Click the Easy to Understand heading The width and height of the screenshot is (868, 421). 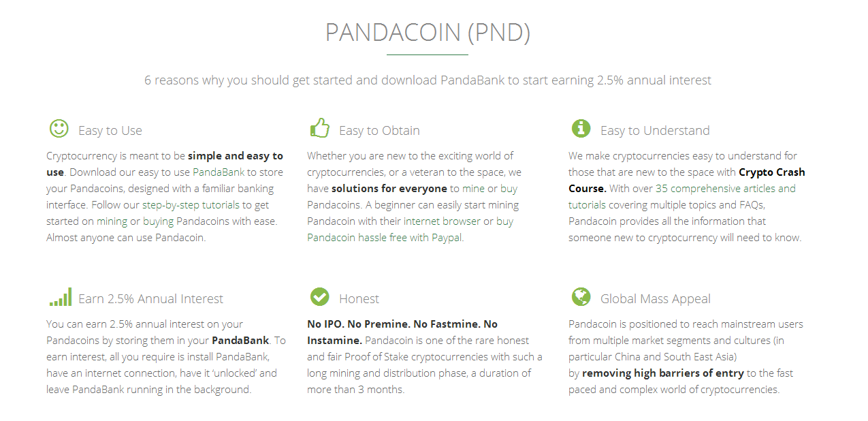(x=655, y=130)
